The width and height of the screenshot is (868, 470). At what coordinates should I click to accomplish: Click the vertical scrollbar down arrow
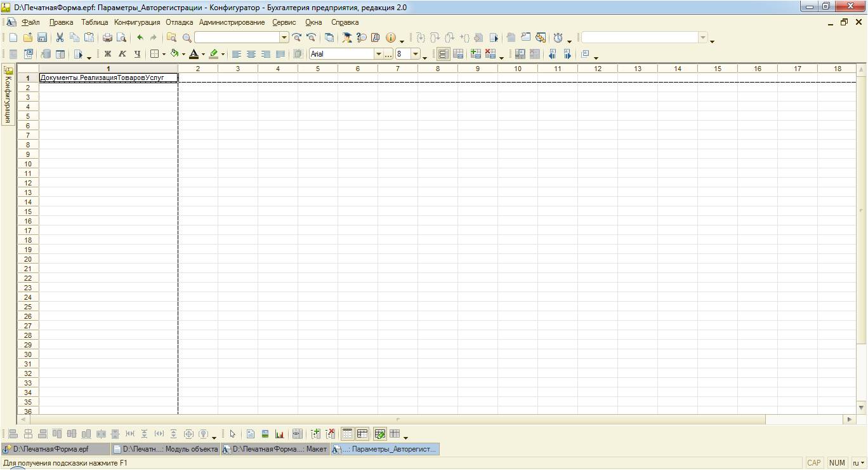tap(861, 407)
